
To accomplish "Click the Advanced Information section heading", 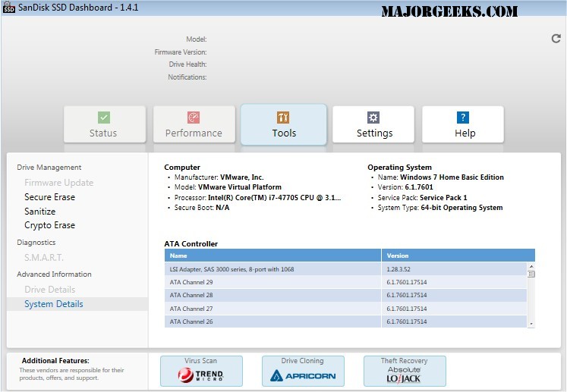I will pyautogui.click(x=54, y=274).
